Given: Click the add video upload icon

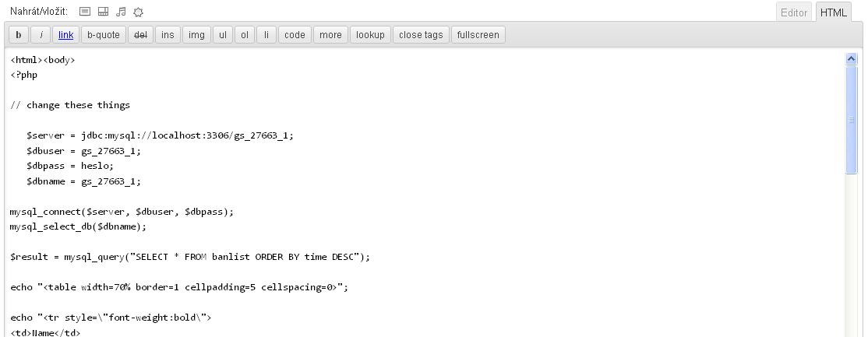Looking at the screenshot, I should tap(103, 12).
